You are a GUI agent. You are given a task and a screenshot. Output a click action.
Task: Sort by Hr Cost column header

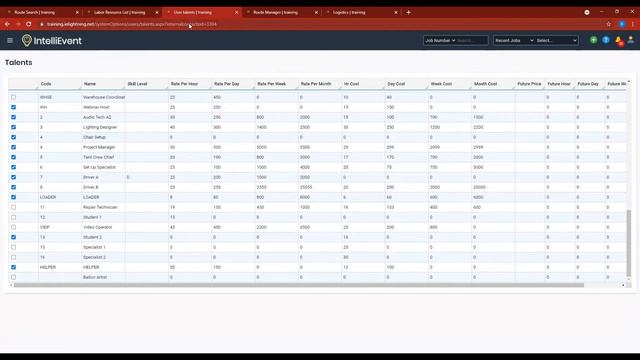click(351, 84)
